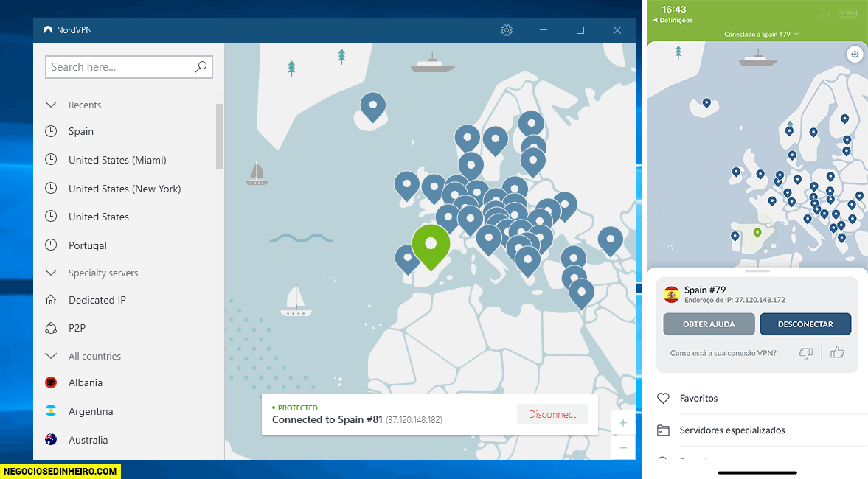This screenshot has height=479, width=868.
Task: Select Argentina in countries list
Action: pos(91,411)
